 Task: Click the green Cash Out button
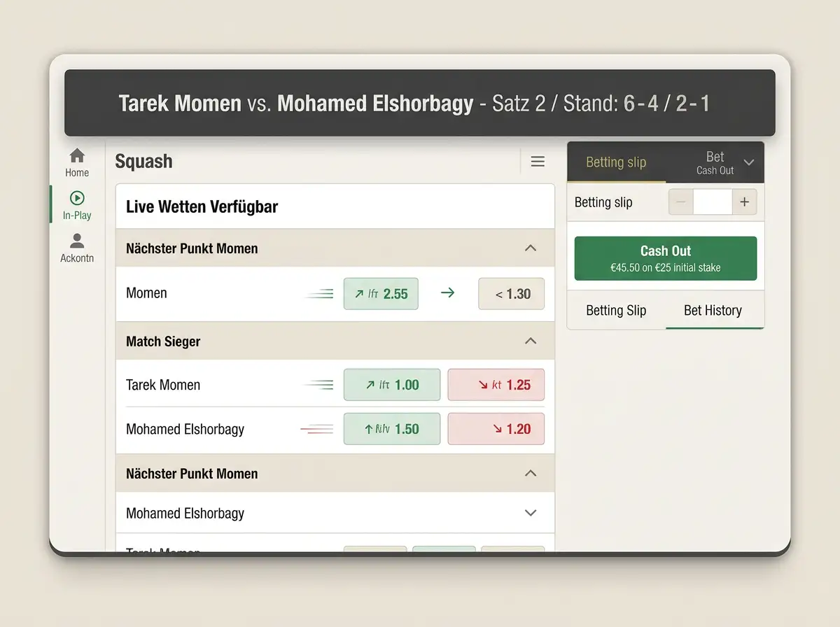pyautogui.click(x=666, y=258)
